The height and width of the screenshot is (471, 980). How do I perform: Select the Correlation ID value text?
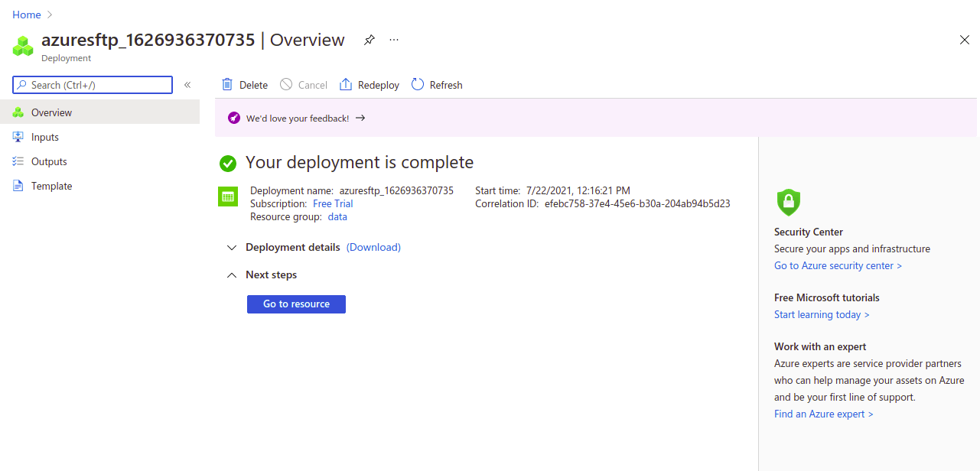point(637,203)
